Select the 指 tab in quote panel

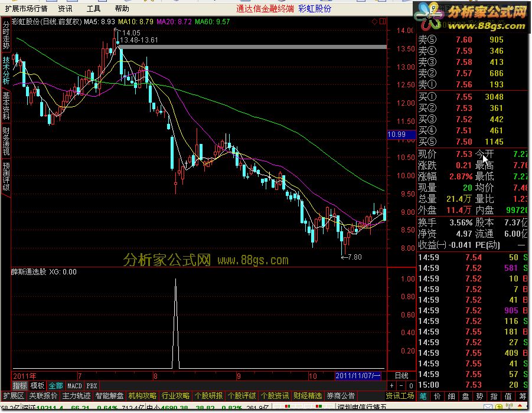tap(494, 396)
